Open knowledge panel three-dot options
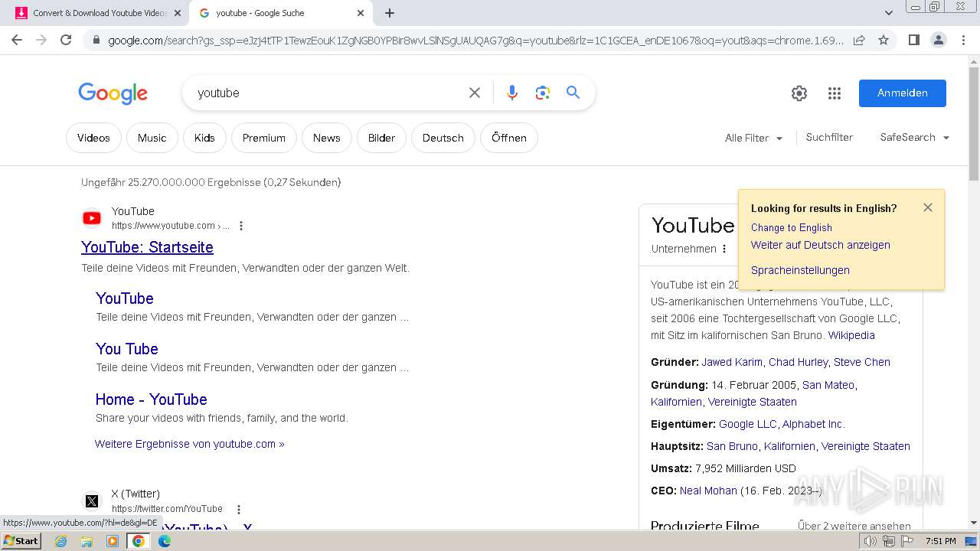980x551 pixels. (724, 249)
